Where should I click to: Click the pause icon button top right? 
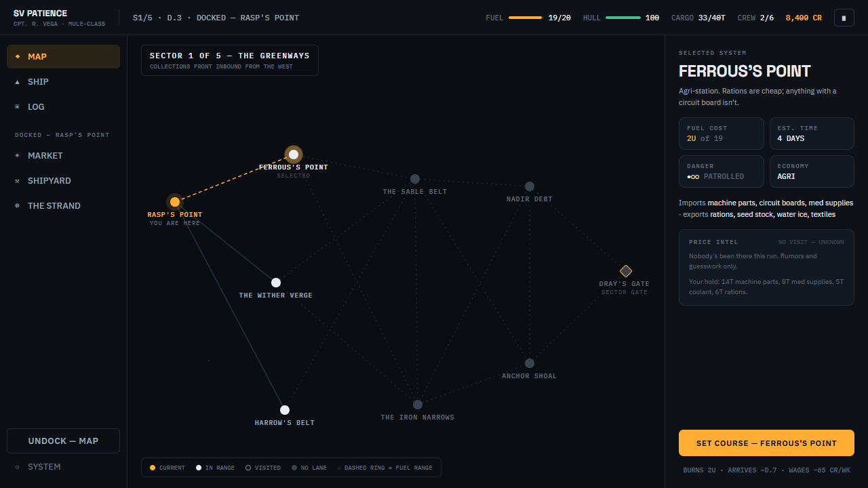click(844, 18)
